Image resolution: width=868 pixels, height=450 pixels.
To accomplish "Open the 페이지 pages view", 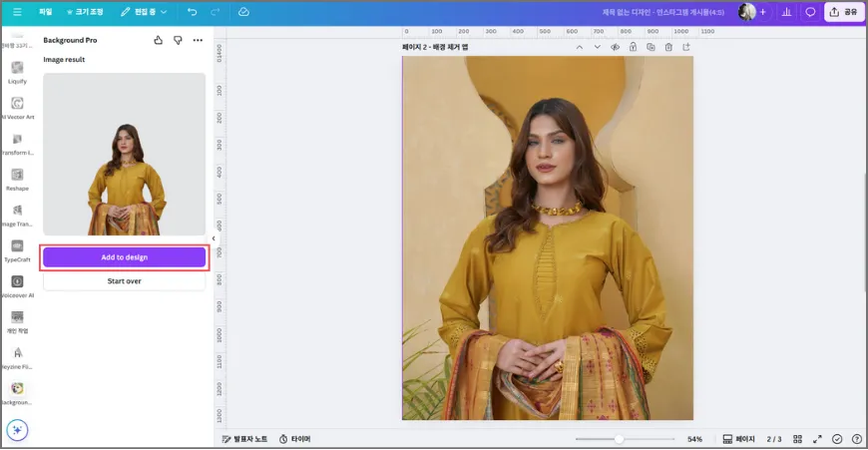I will tap(738, 439).
